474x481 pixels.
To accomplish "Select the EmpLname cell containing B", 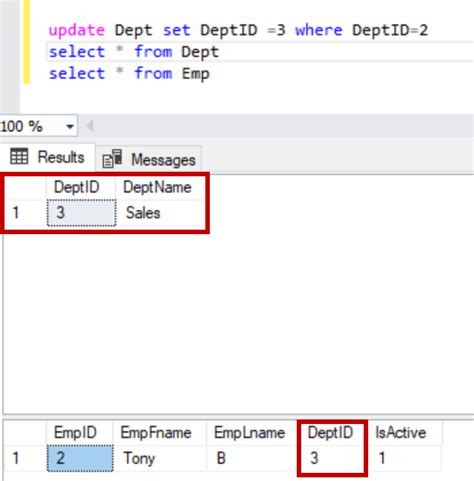I will point(252,458).
